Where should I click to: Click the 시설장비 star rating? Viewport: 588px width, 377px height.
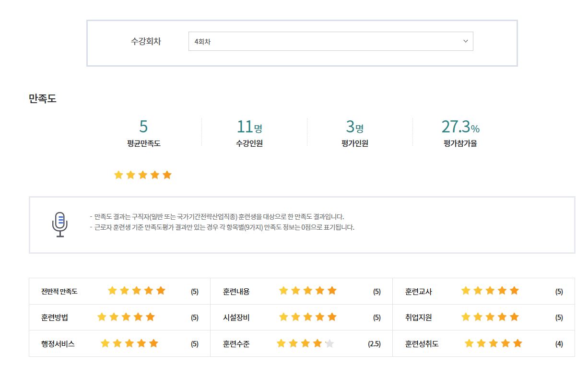(307, 317)
